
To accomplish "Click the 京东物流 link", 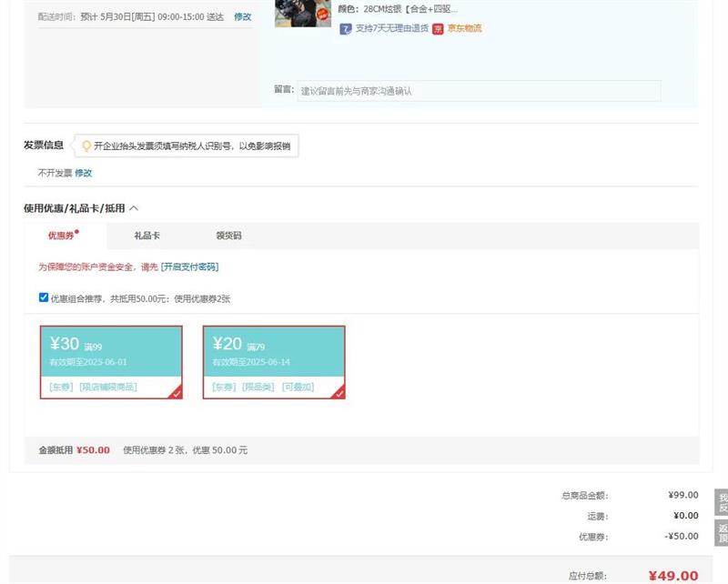I will [x=464, y=29].
